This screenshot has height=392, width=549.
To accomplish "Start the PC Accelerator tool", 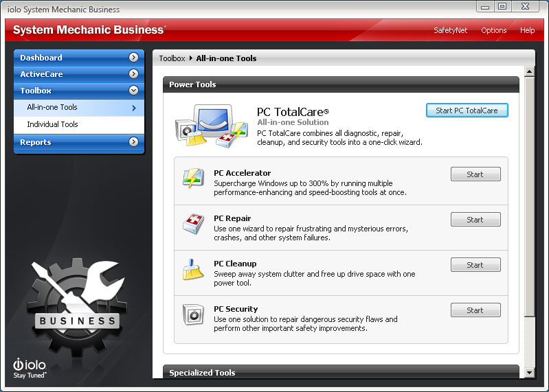I will pyautogui.click(x=475, y=174).
